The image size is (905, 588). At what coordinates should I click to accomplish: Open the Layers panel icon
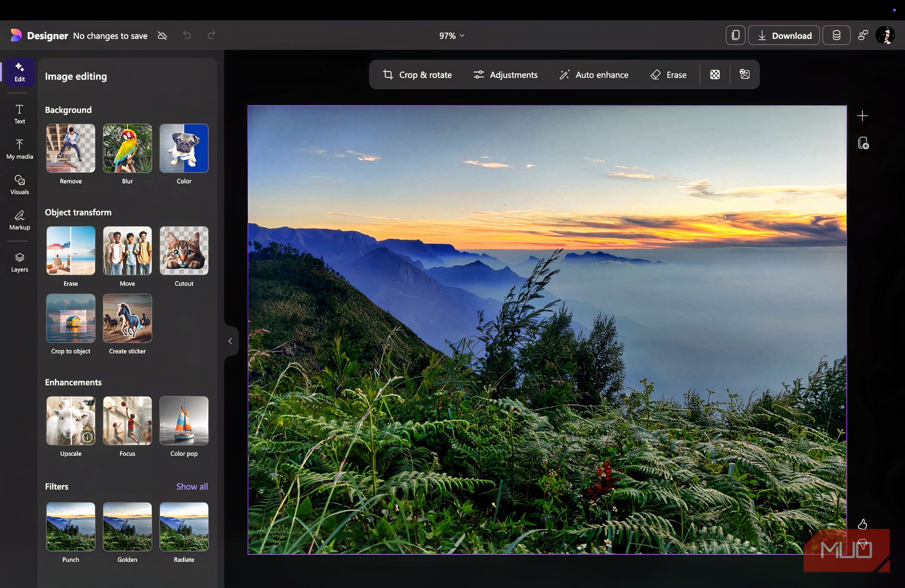[x=19, y=262]
